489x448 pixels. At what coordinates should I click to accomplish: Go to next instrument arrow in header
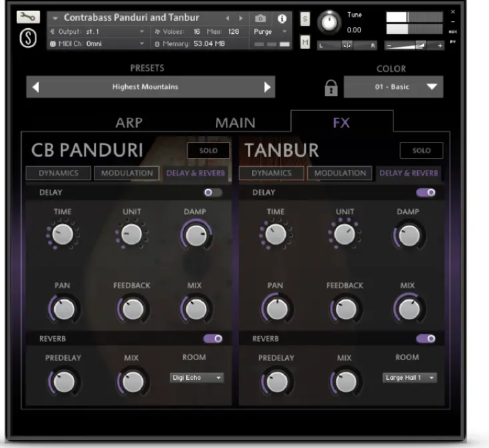tap(241, 19)
